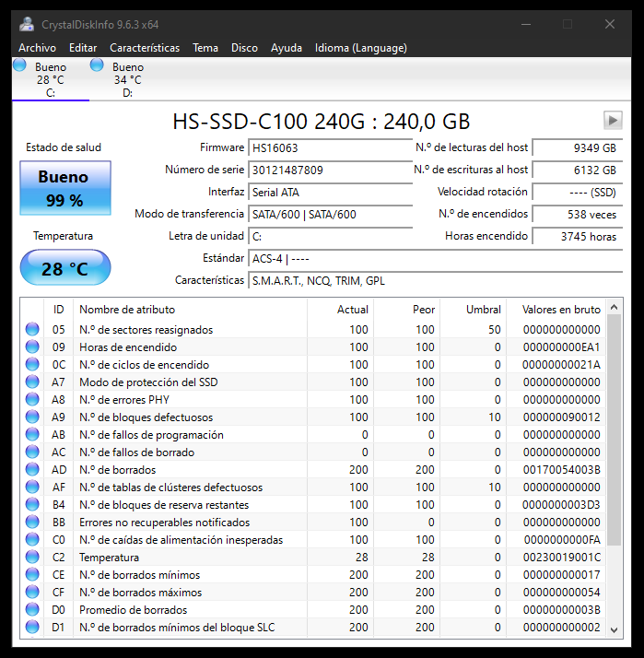
Task: Click status orb for row D0 Promedio de borrados
Action: coord(32,609)
